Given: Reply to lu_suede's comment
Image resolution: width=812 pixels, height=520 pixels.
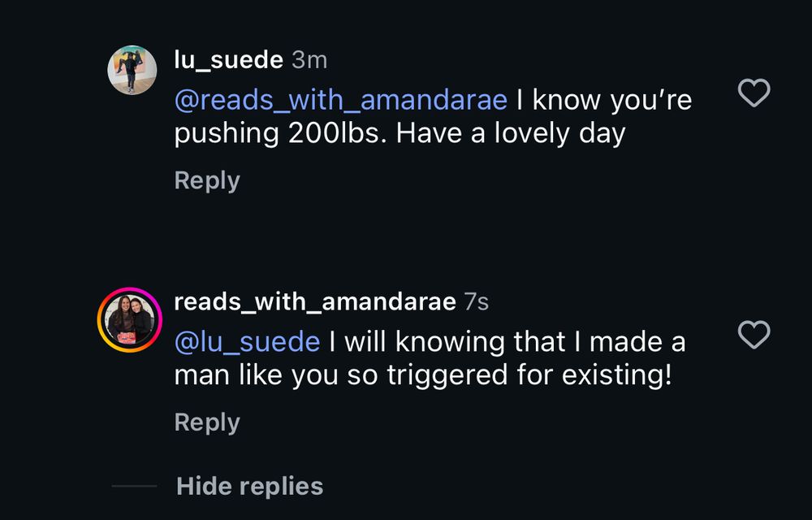Looking at the screenshot, I should click(x=206, y=180).
